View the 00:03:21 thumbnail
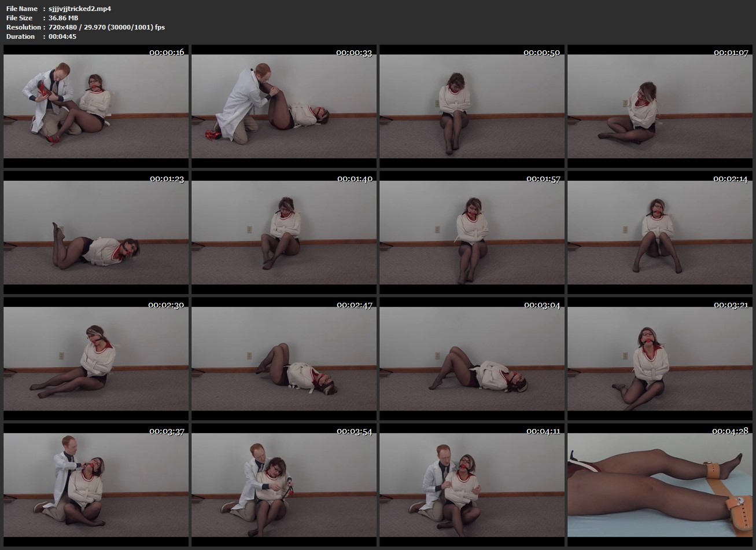Screen dimensions: 756x550 coord(660,358)
